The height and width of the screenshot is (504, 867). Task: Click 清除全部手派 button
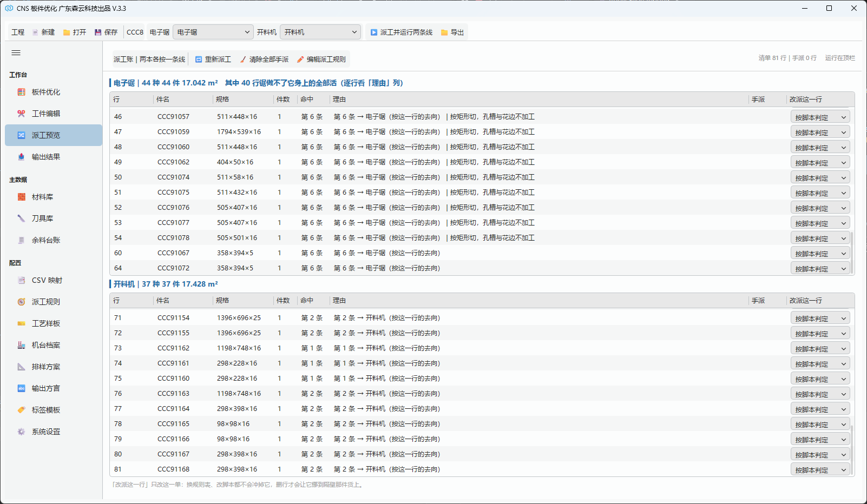[264, 59]
